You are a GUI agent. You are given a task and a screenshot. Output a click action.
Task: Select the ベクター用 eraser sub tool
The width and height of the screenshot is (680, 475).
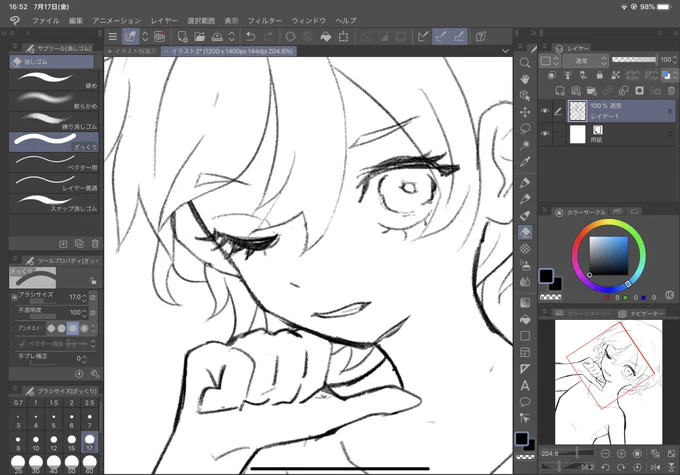53,162
